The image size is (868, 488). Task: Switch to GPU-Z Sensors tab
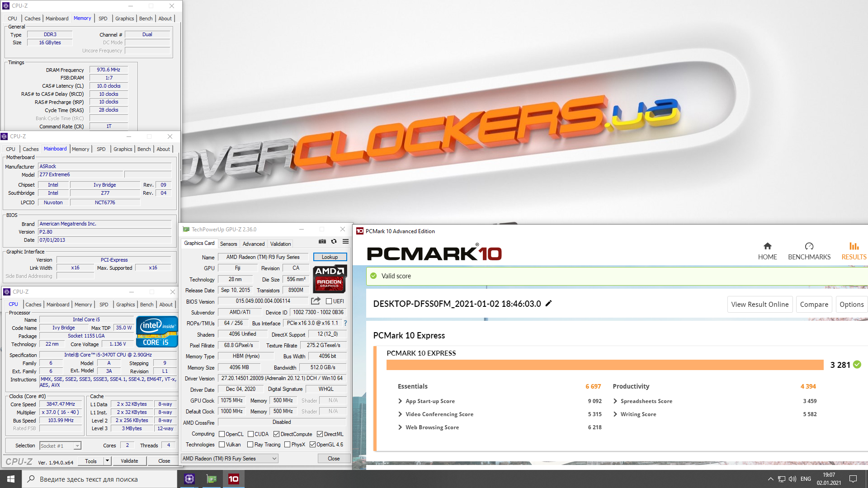228,244
